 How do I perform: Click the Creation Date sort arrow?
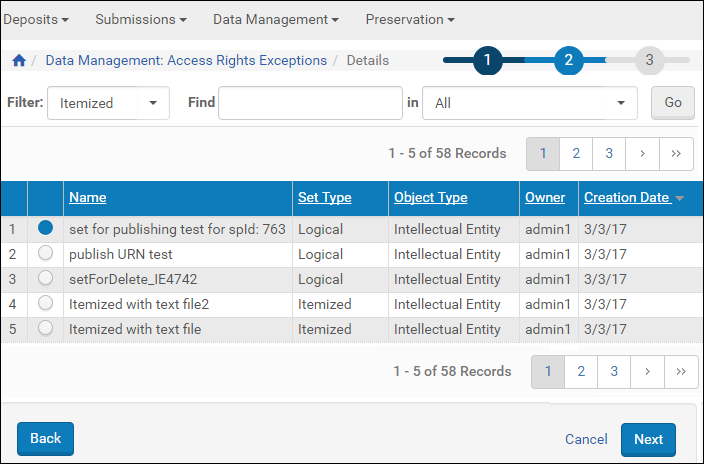coord(680,198)
